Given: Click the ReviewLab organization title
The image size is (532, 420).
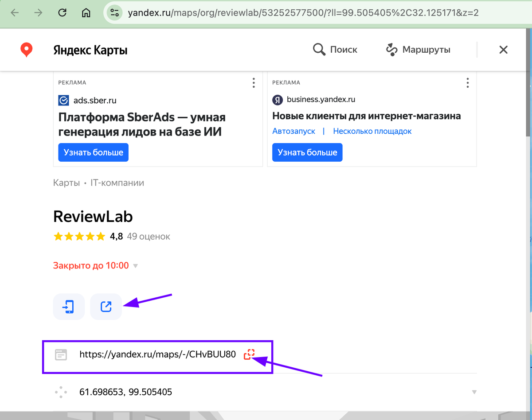Looking at the screenshot, I should [93, 217].
